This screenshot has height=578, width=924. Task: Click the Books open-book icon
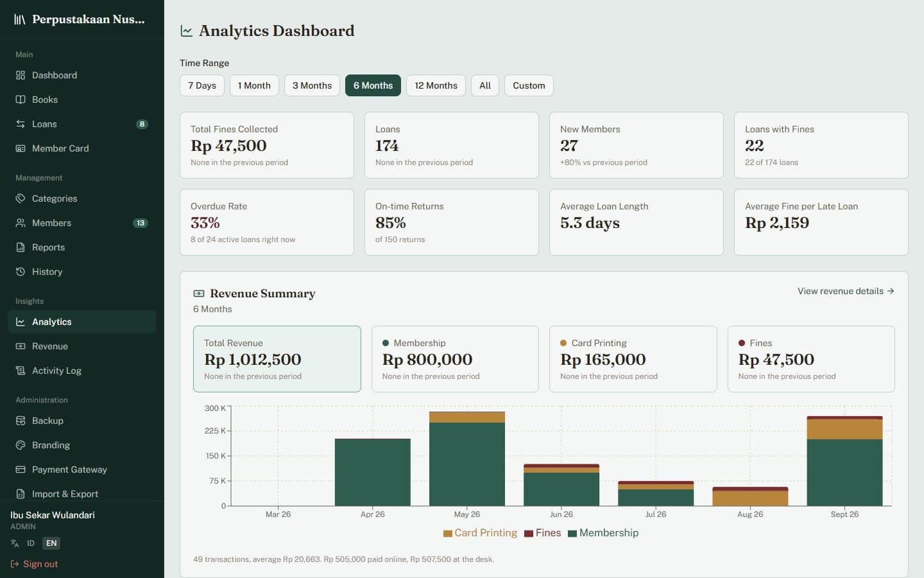point(21,100)
